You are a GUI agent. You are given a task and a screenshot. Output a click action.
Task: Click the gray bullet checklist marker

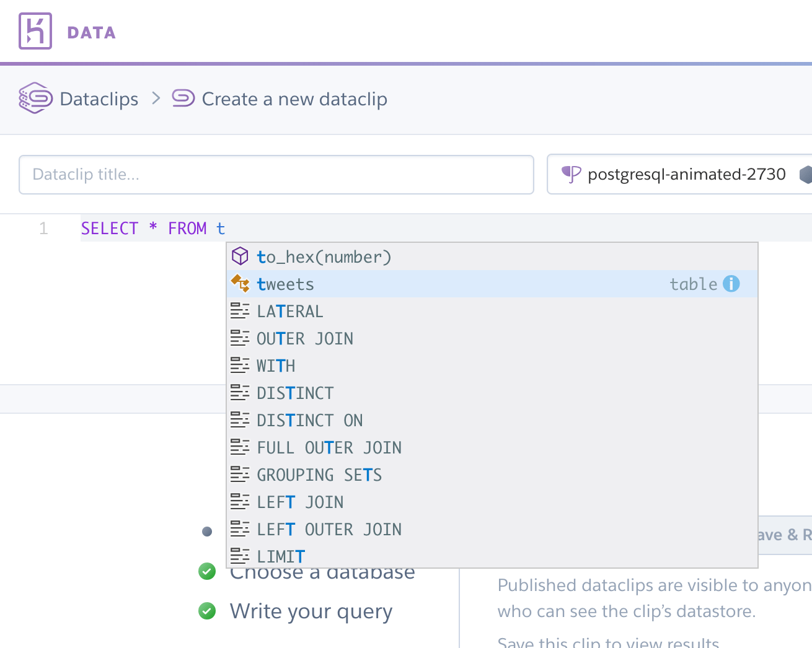tap(207, 532)
